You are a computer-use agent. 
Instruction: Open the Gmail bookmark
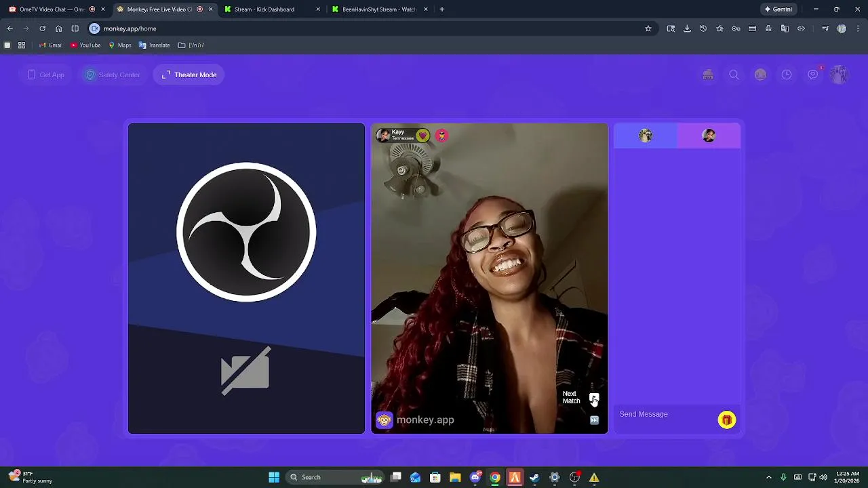(x=51, y=45)
